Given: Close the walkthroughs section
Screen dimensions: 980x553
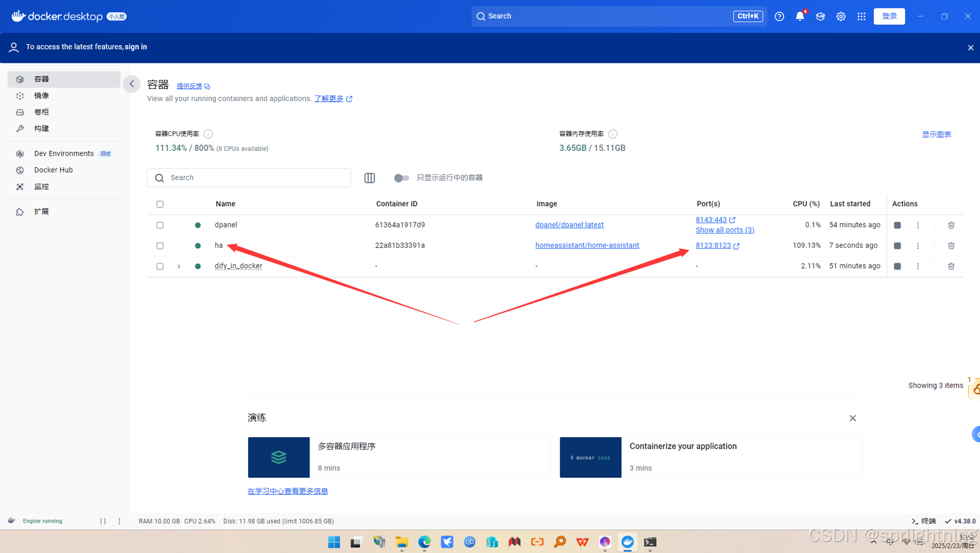Looking at the screenshot, I should pyautogui.click(x=853, y=419).
